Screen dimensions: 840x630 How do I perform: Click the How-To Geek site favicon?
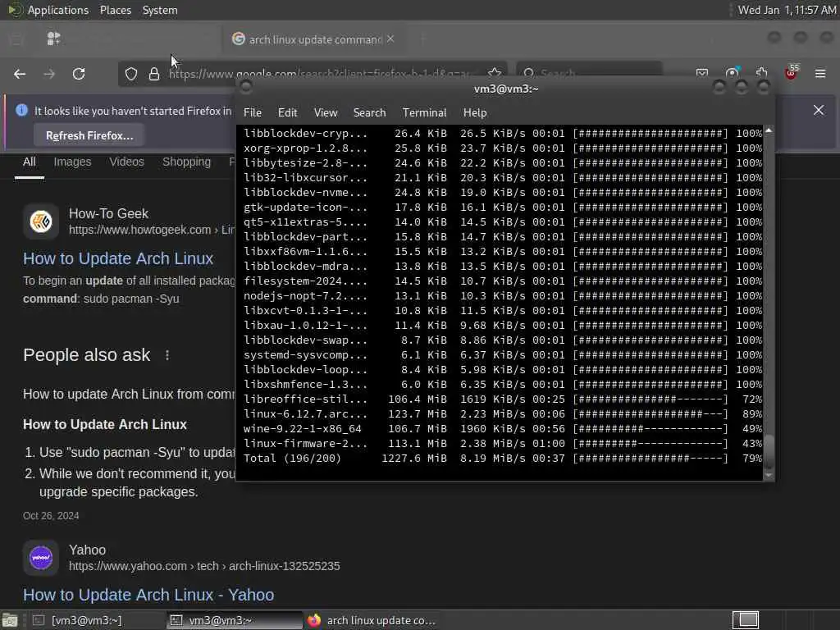(x=41, y=221)
